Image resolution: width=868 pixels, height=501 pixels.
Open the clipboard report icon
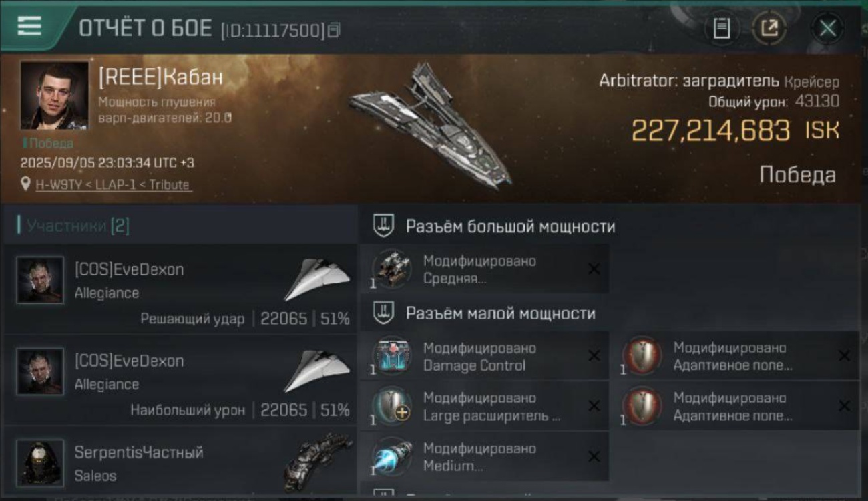pos(722,28)
